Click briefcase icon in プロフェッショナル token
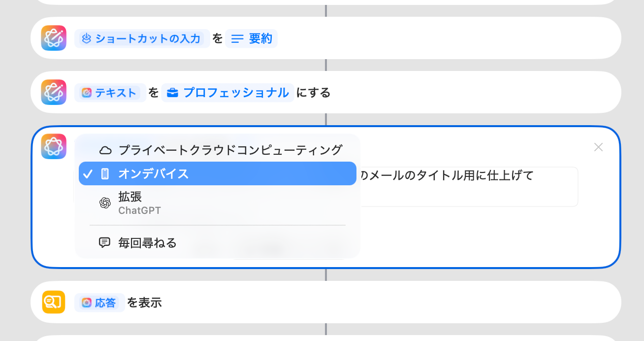The height and width of the screenshot is (341, 644). [x=172, y=93]
